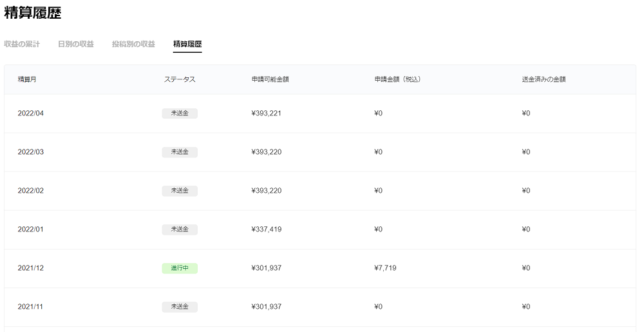
Task: Click the ¥393,221 available amount
Action: tap(267, 113)
